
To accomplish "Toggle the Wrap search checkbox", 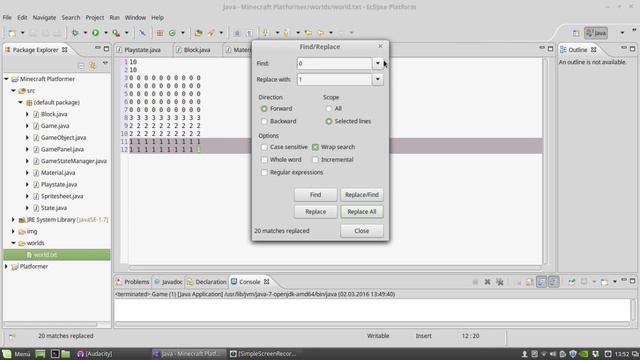I will [315, 147].
